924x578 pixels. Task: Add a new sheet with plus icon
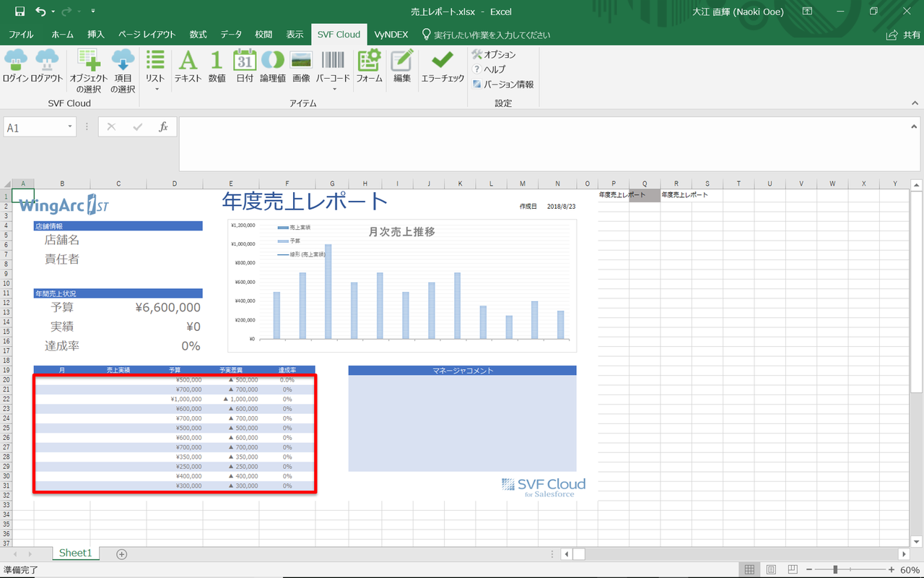pyautogui.click(x=122, y=554)
